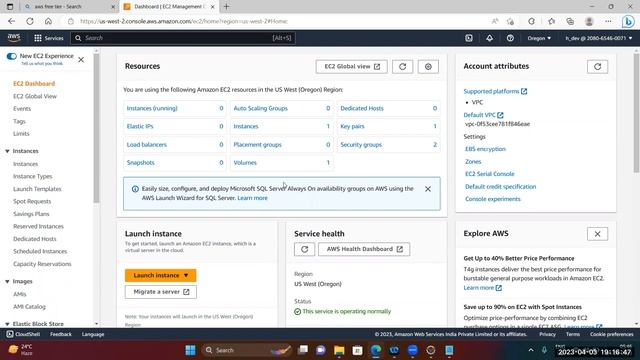Open Resources panel settings gear
The image size is (640, 360).
pyautogui.click(x=428, y=67)
